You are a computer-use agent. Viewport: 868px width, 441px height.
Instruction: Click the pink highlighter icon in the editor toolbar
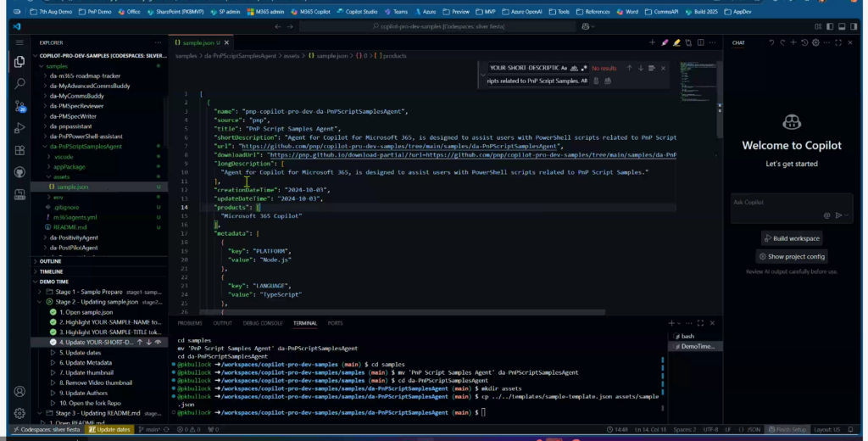[665, 42]
